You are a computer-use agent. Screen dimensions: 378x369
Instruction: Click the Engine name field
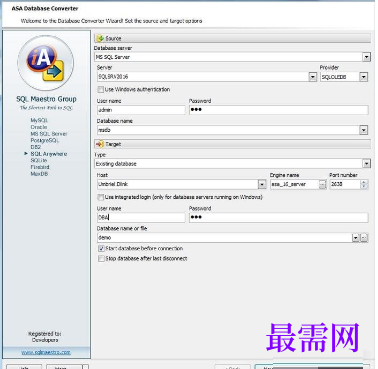tap(294, 184)
